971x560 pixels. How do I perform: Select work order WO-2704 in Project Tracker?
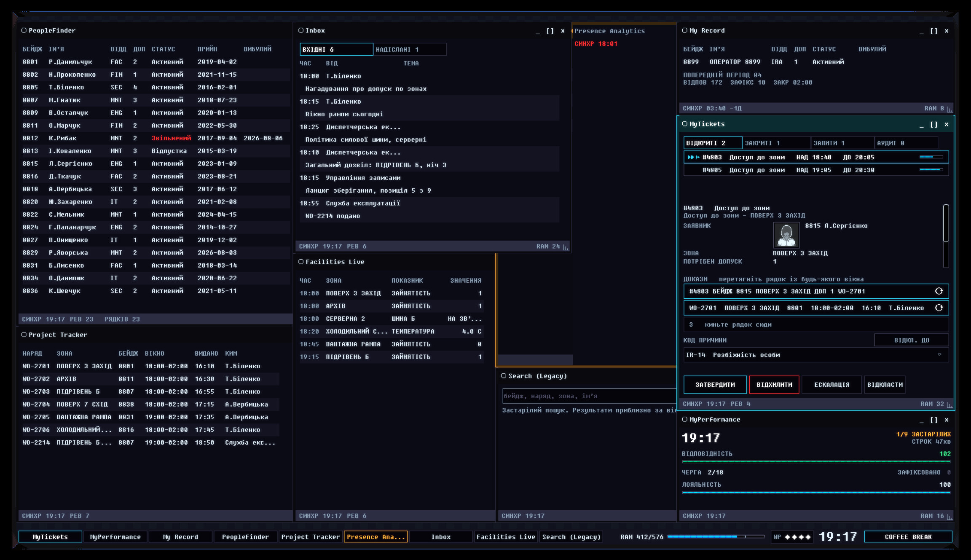150,405
